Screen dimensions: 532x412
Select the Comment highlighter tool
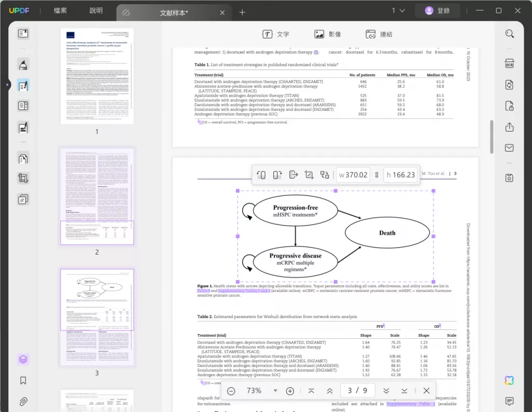[x=23, y=64]
